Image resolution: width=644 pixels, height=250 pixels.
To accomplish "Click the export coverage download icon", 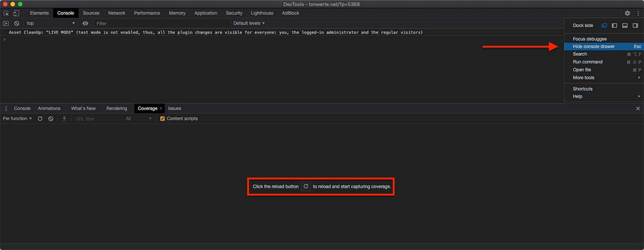I will (x=64, y=118).
